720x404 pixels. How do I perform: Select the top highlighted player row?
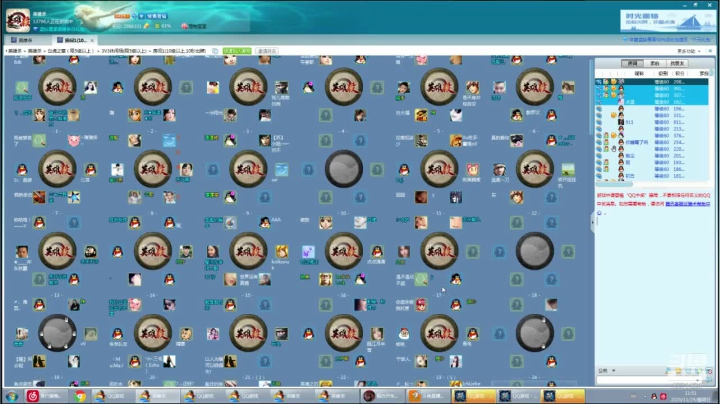click(x=652, y=82)
